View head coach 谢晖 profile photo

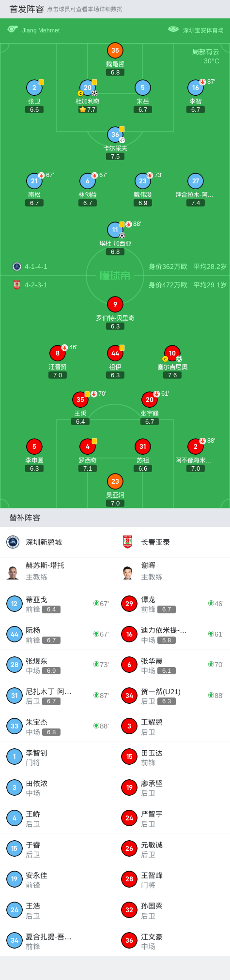tap(128, 572)
